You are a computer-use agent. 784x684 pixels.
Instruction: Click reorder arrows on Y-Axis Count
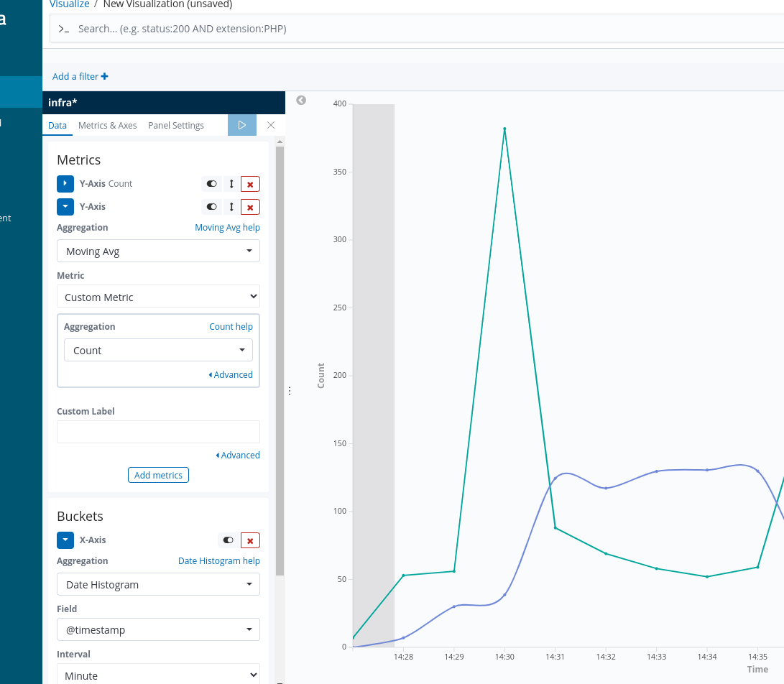pyautogui.click(x=231, y=184)
